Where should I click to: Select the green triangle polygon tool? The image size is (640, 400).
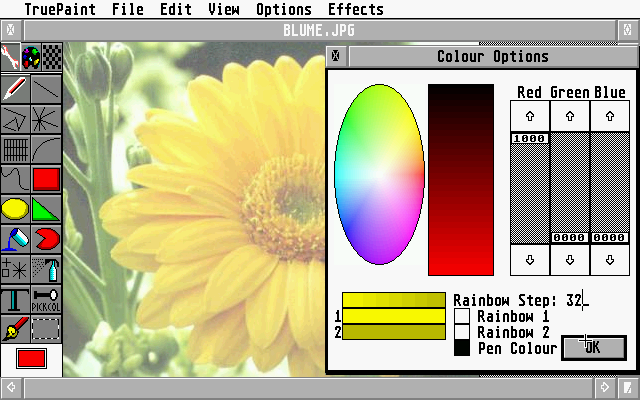point(46,209)
